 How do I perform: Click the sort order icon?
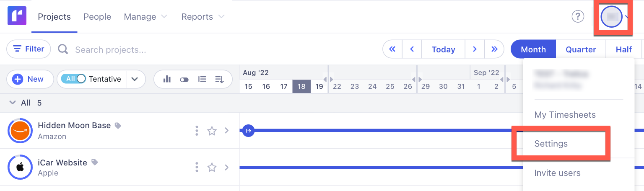click(x=219, y=79)
